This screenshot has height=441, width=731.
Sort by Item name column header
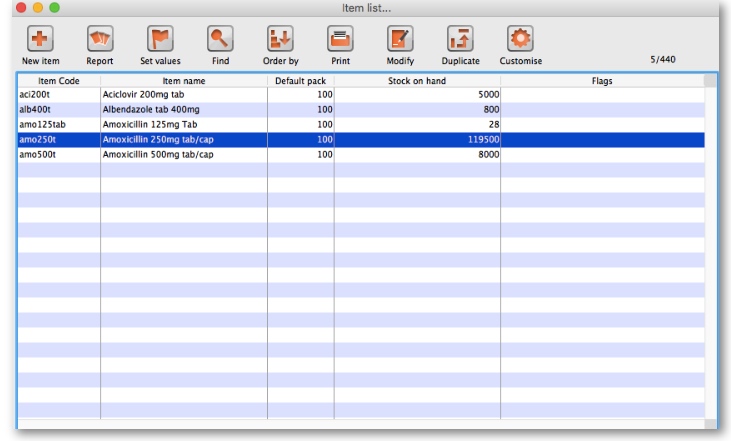(183, 80)
